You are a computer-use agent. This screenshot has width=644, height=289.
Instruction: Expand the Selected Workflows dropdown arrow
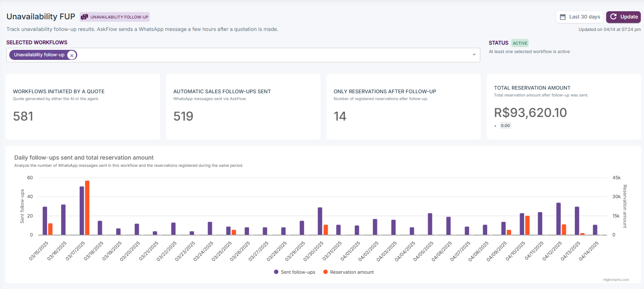pyautogui.click(x=474, y=55)
